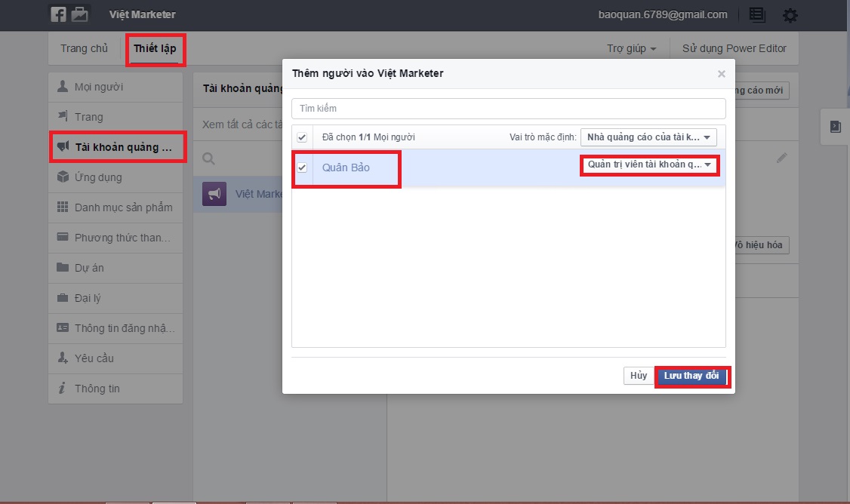The height and width of the screenshot is (504, 850).
Task: Open the Trợ giúp dropdown menu
Action: point(632,49)
